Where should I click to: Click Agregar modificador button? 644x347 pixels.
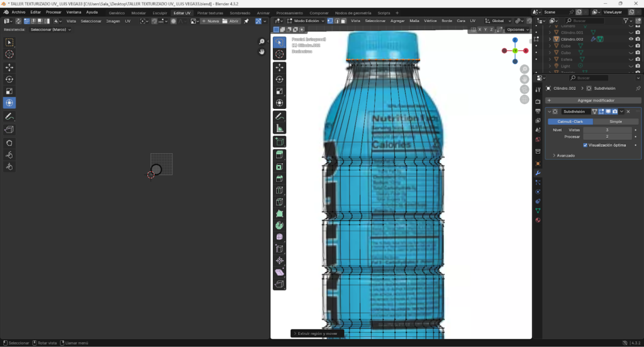tap(593, 100)
